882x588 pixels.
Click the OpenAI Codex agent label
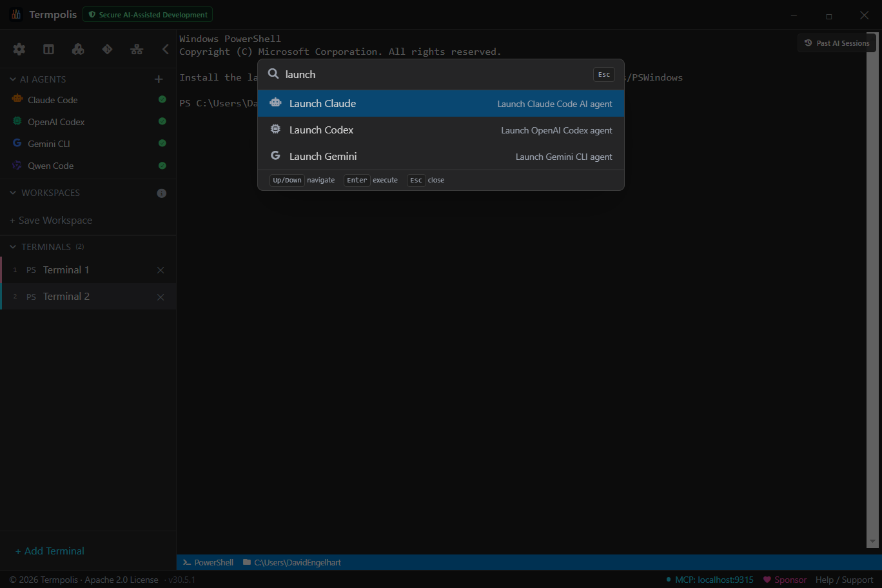pos(56,122)
